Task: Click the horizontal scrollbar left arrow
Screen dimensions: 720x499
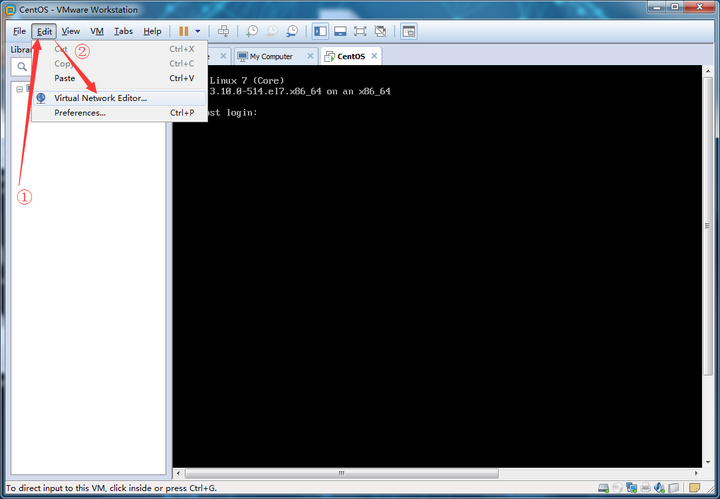Action: [x=178, y=473]
